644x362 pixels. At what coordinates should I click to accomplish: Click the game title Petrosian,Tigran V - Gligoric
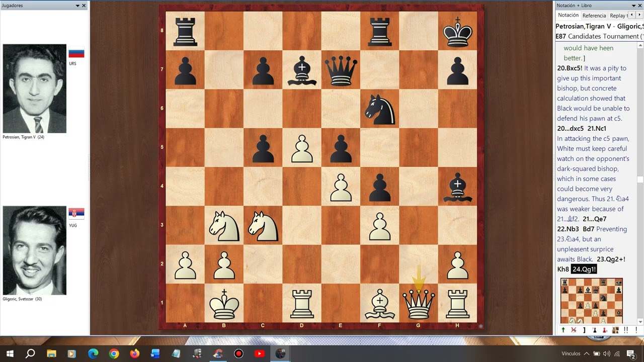pyautogui.click(x=599, y=26)
